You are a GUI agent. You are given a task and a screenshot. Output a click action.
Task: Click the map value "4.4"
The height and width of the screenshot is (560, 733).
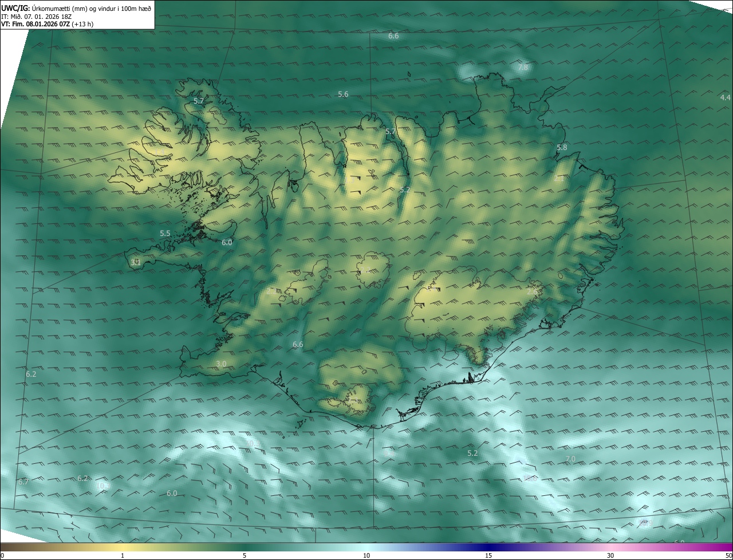pyautogui.click(x=726, y=97)
